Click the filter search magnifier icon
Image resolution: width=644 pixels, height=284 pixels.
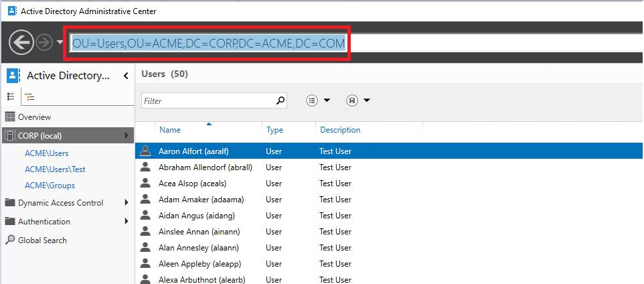pyautogui.click(x=280, y=100)
